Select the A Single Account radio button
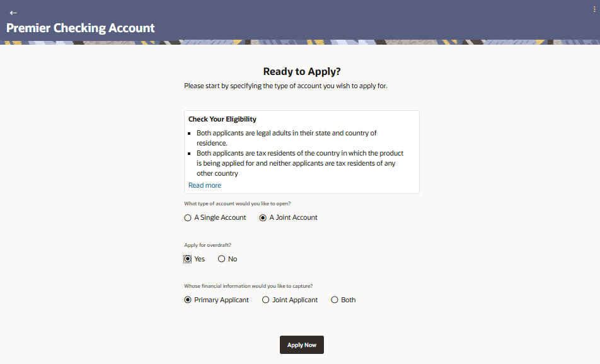Screen dimensions: 600x364 pos(188,218)
